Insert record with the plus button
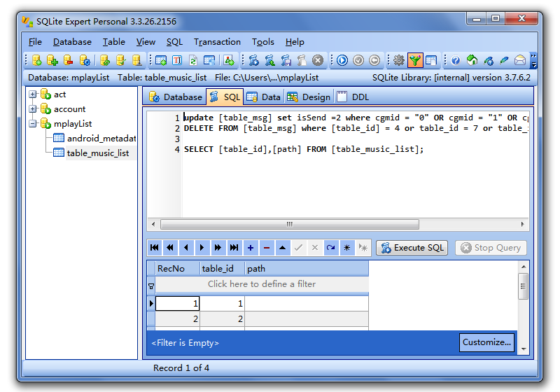The height and width of the screenshot is (392, 560). click(x=251, y=247)
